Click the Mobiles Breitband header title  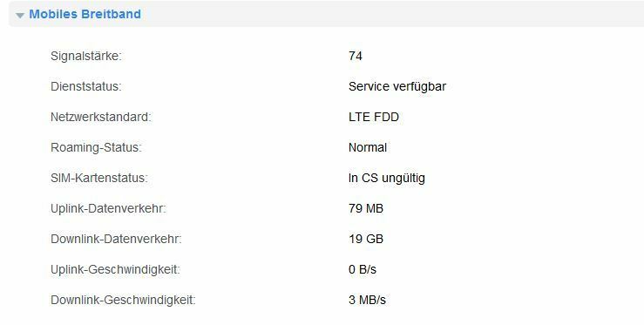click(85, 14)
